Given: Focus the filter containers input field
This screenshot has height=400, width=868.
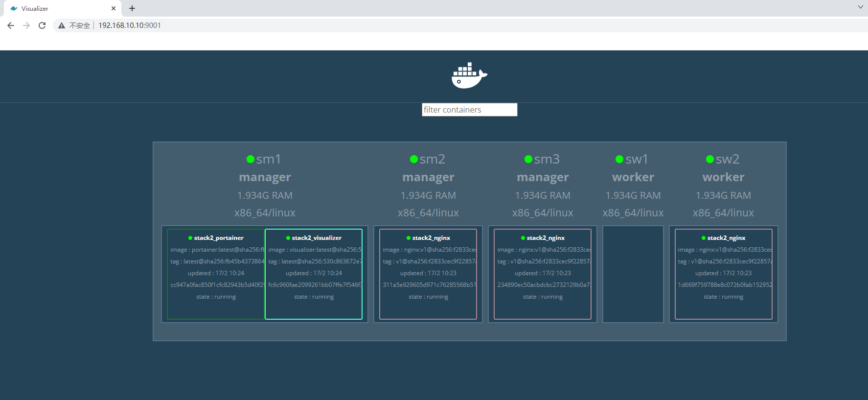Looking at the screenshot, I should (469, 110).
